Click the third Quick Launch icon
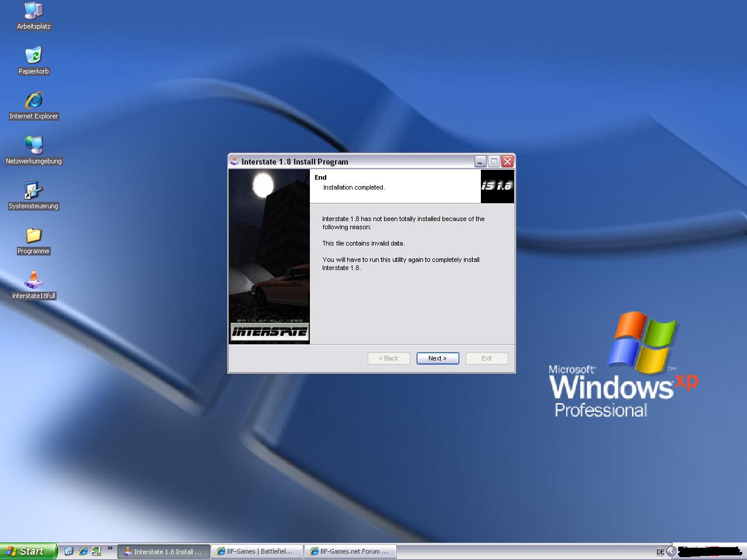Image resolution: width=747 pixels, height=560 pixels. pyautogui.click(x=96, y=551)
